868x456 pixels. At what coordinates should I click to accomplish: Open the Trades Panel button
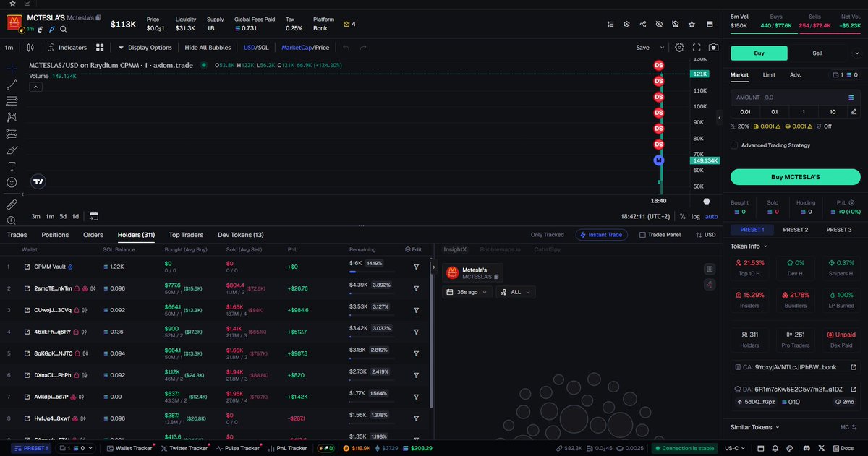(x=660, y=235)
